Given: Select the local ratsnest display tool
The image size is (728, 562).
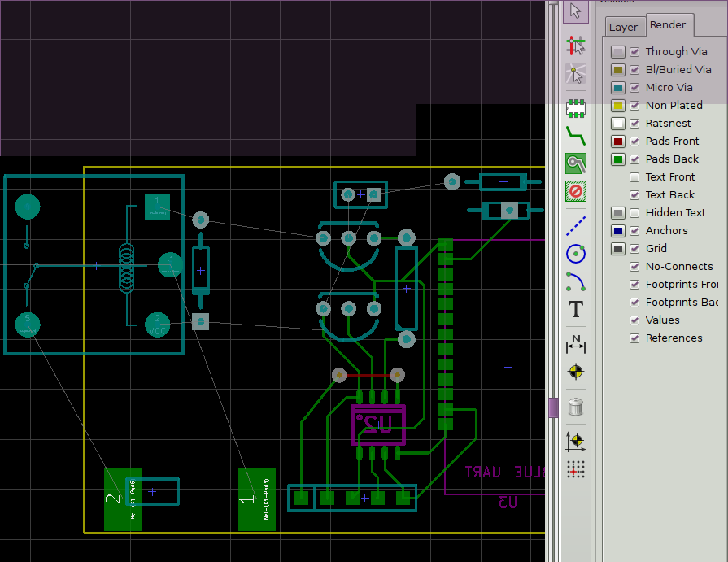Looking at the screenshot, I should [576, 74].
